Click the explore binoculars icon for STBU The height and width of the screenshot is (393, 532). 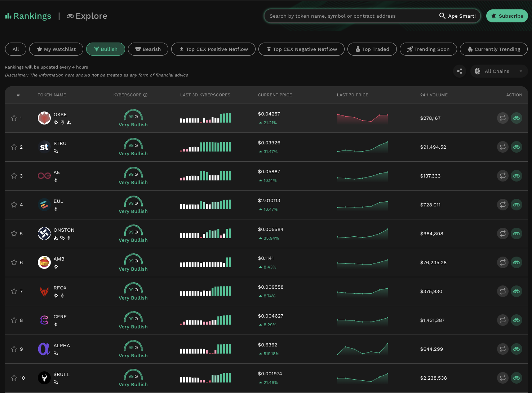click(517, 147)
